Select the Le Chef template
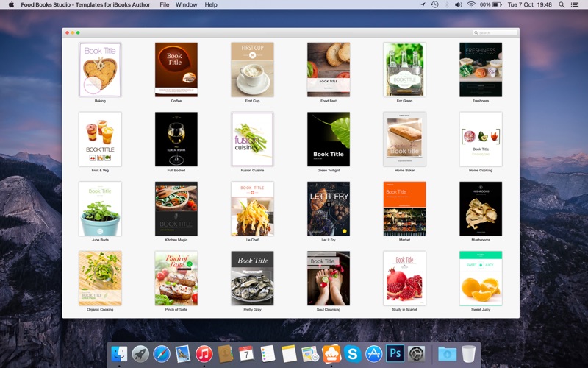Screen dimensions: 588x368 click(252, 209)
